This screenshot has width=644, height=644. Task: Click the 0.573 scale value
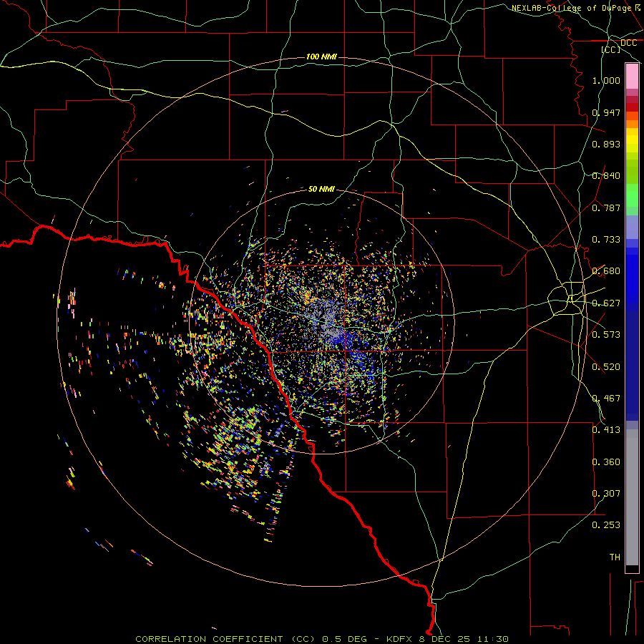click(x=606, y=335)
